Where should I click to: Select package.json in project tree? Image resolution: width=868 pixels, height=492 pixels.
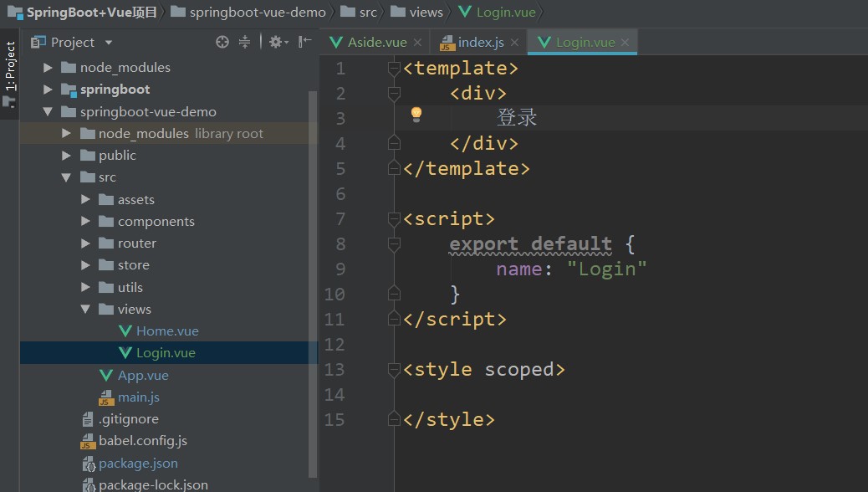(x=138, y=464)
